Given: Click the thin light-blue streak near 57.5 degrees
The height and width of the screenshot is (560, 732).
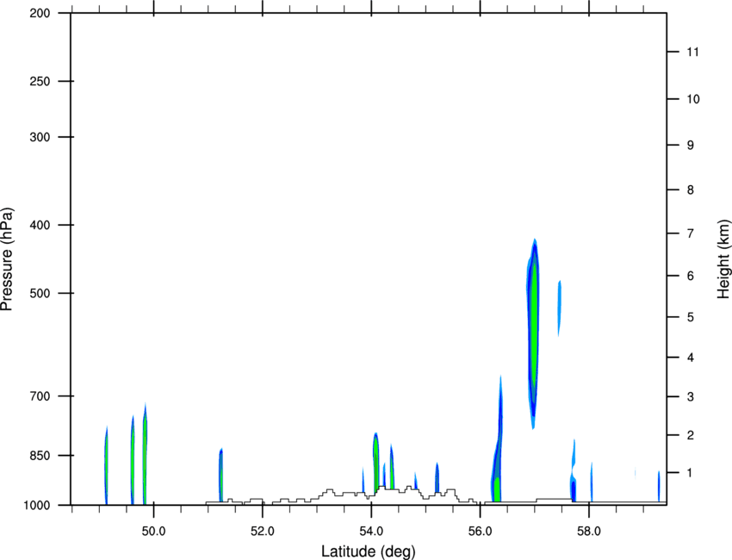Looking at the screenshot, I should coord(559,308).
